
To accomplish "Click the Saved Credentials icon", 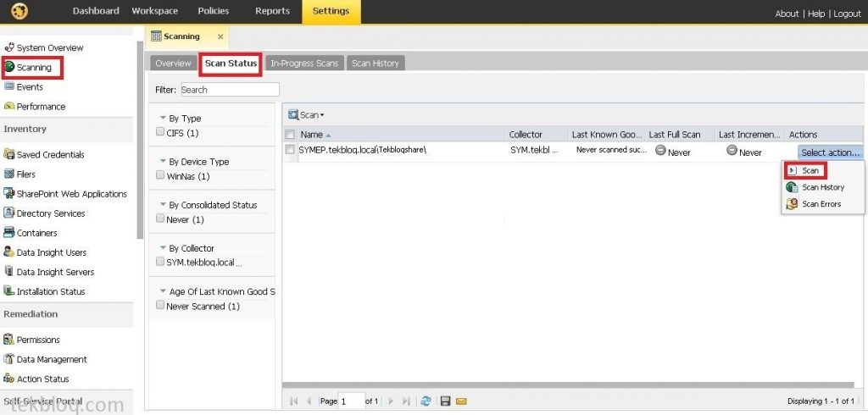I will coord(8,154).
